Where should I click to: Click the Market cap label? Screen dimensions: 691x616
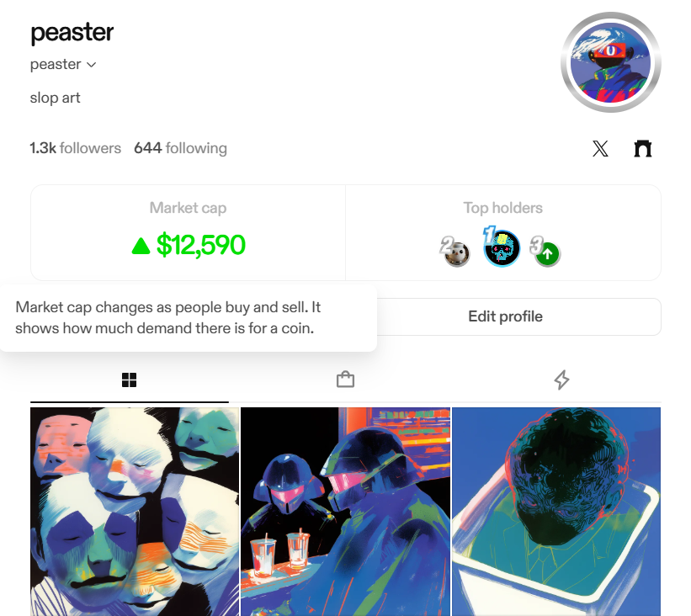pyautogui.click(x=189, y=208)
